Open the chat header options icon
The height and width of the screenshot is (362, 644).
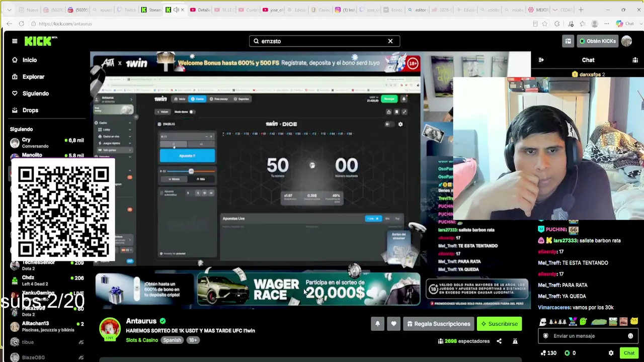[x=635, y=60]
